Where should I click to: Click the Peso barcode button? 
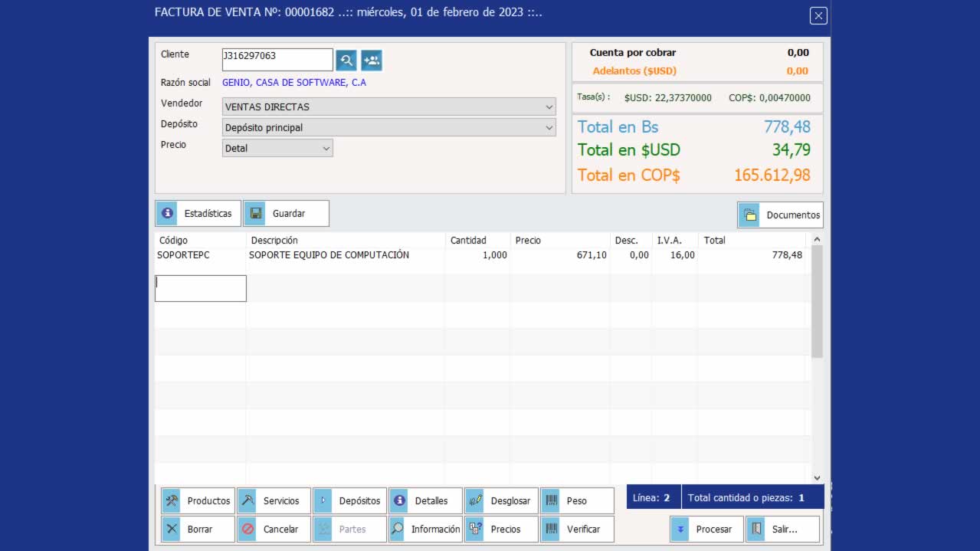[577, 501]
